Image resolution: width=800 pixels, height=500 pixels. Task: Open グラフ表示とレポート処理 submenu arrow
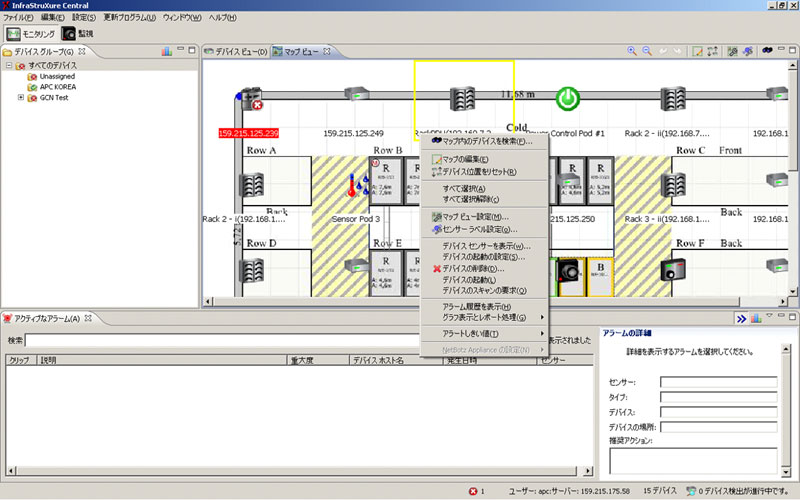(541, 317)
